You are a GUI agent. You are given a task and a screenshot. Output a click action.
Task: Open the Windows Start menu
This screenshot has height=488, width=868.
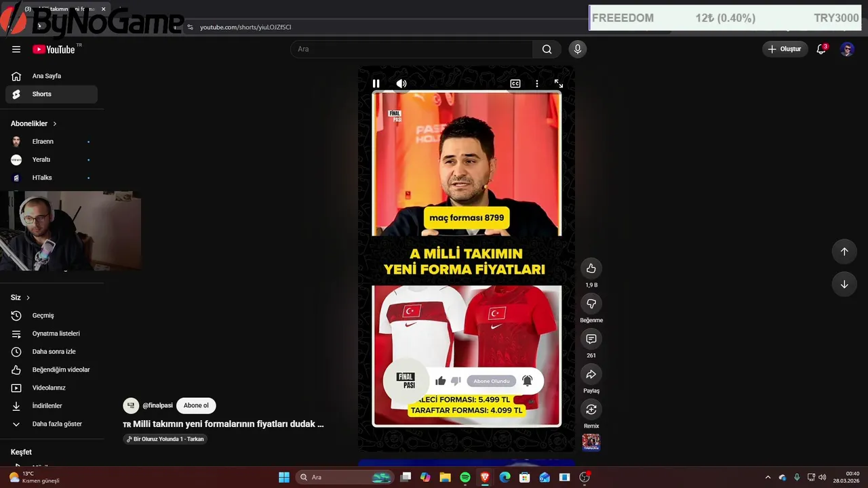284,477
